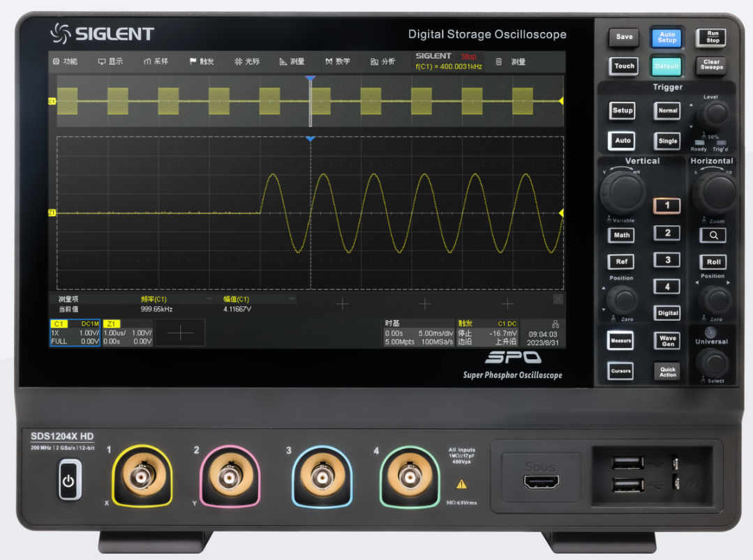This screenshot has height=560, width=753.
Task: Toggle Roll mode button
Action: (x=713, y=262)
